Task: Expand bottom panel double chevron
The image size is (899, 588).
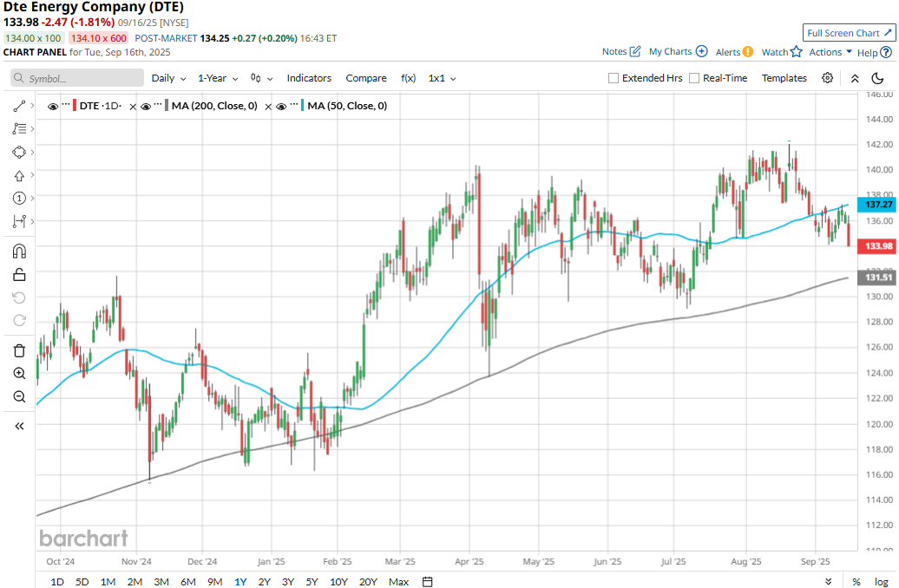Action: (828, 582)
